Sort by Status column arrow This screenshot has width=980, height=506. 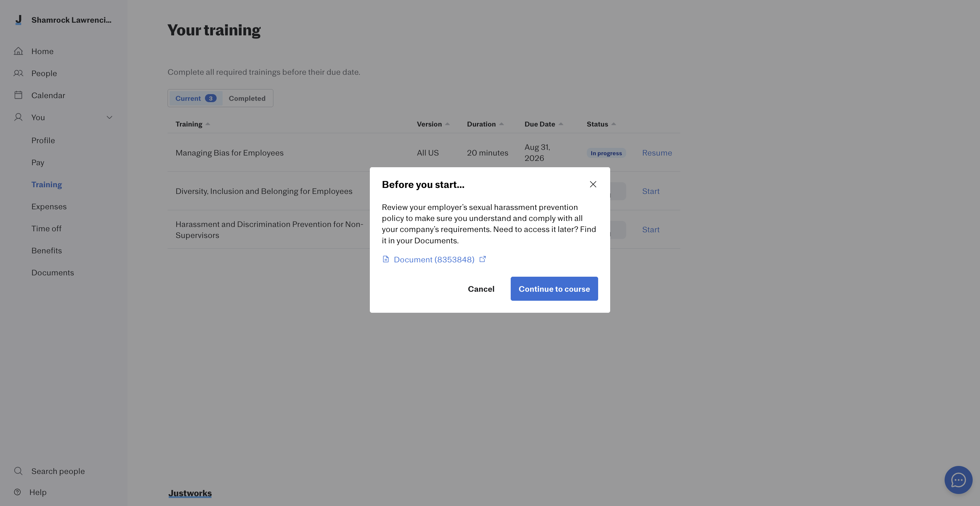[613, 123]
